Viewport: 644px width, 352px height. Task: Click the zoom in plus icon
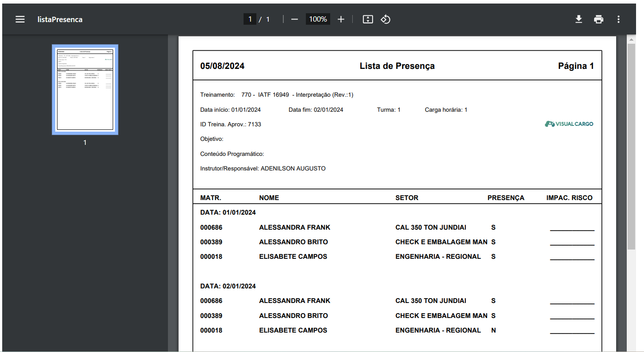[341, 19]
